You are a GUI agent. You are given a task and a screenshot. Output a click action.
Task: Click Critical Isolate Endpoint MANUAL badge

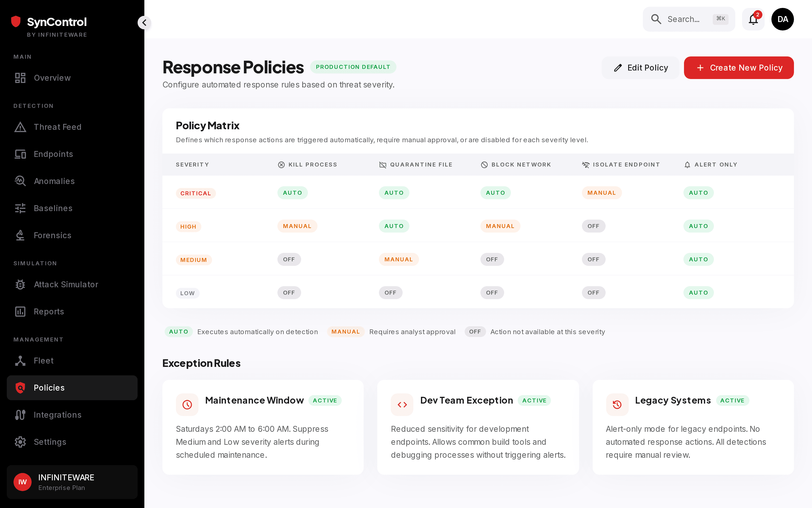click(x=601, y=193)
